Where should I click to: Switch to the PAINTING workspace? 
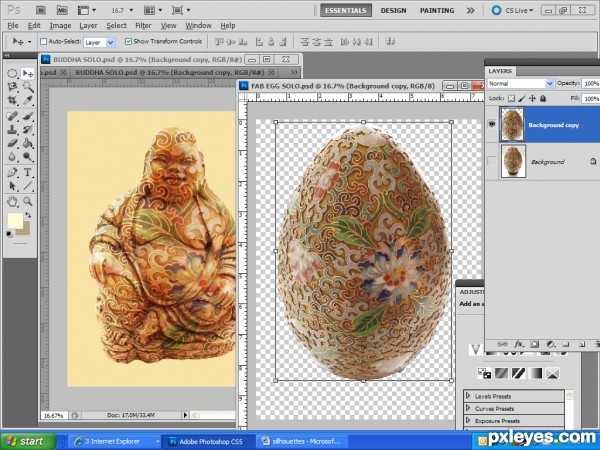click(437, 10)
